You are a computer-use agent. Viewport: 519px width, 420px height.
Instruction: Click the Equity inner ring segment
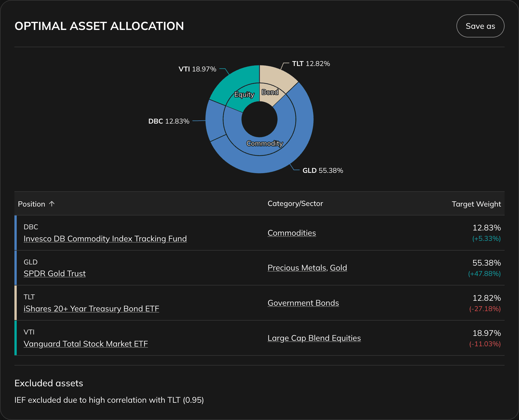pyautogui.click(x=244, y=94)
